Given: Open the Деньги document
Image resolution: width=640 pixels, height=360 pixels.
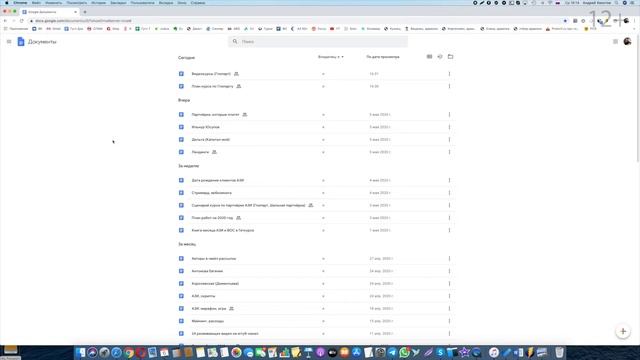Looking at the screenshot, I should pyautogui.click(x=211, y=140).
